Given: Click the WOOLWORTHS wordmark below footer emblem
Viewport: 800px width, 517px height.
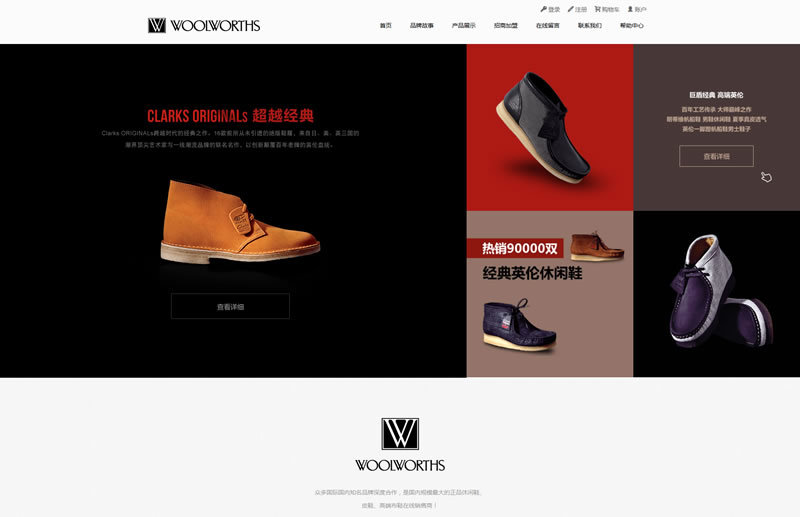Looking at the screenshot, I should pyautogui.click(x=400, y=465).
